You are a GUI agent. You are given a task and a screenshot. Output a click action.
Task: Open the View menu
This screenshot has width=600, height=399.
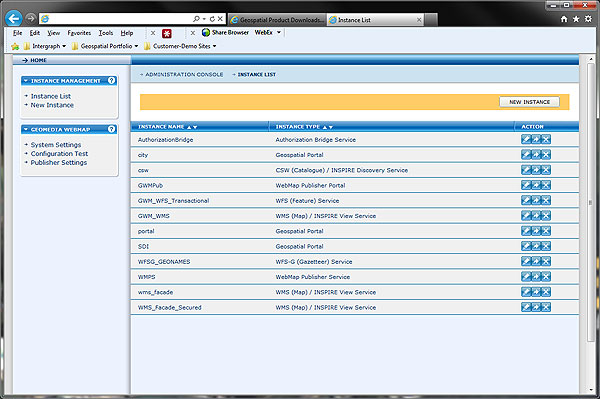tap(54, 33)
